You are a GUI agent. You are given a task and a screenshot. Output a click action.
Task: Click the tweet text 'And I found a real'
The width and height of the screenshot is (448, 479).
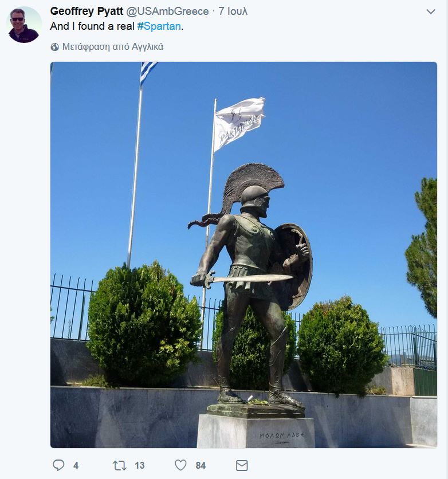92,26
